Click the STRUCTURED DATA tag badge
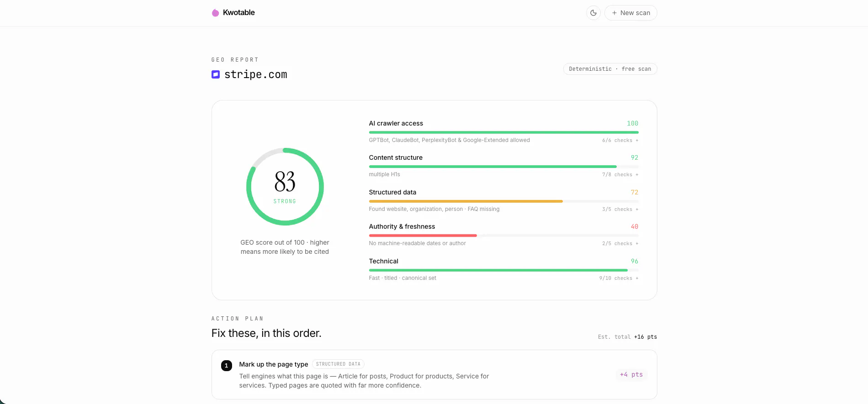 [x=339, y=364]
